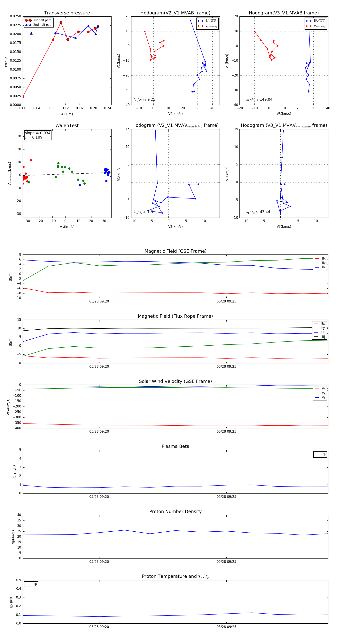
Task: Select the 'Vx' legend entry
Action: point(320,389)
